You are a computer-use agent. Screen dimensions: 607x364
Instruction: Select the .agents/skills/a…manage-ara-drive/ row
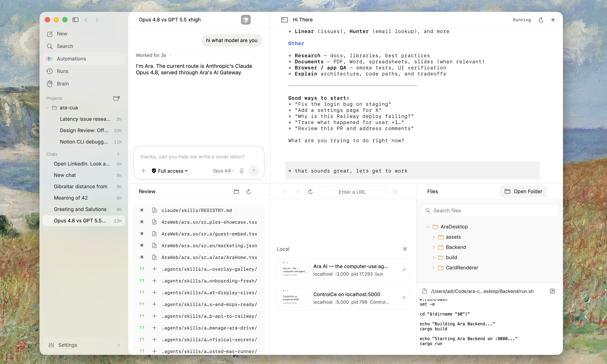coord(199,328)
